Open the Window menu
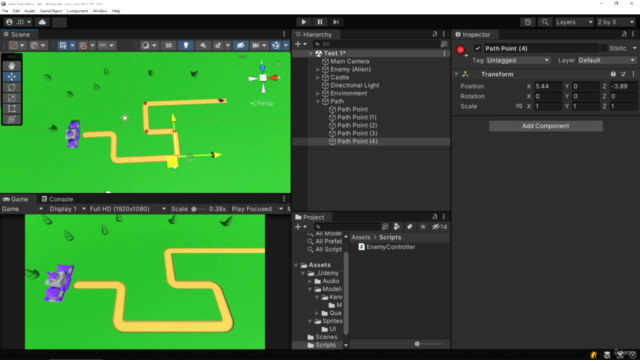 point(100,11)
